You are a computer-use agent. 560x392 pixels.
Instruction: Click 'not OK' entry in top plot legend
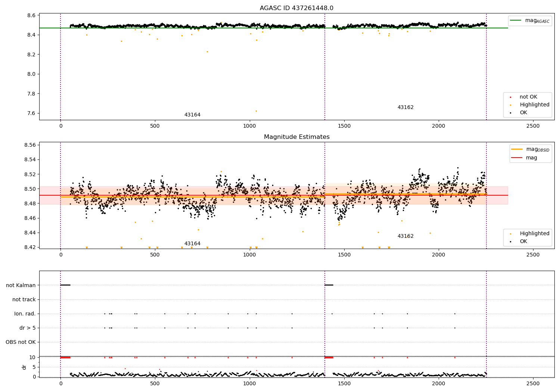[x=528, y=97]
